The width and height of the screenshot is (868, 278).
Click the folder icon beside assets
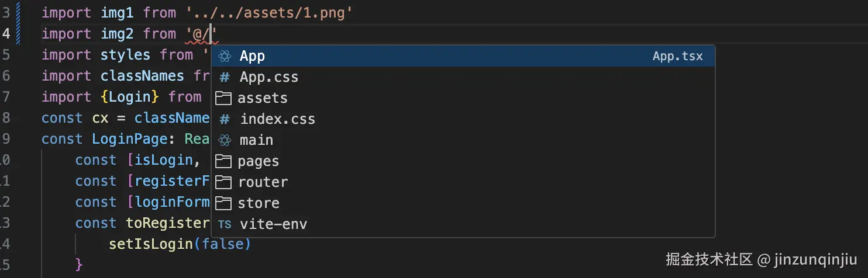tap(223, 98)
